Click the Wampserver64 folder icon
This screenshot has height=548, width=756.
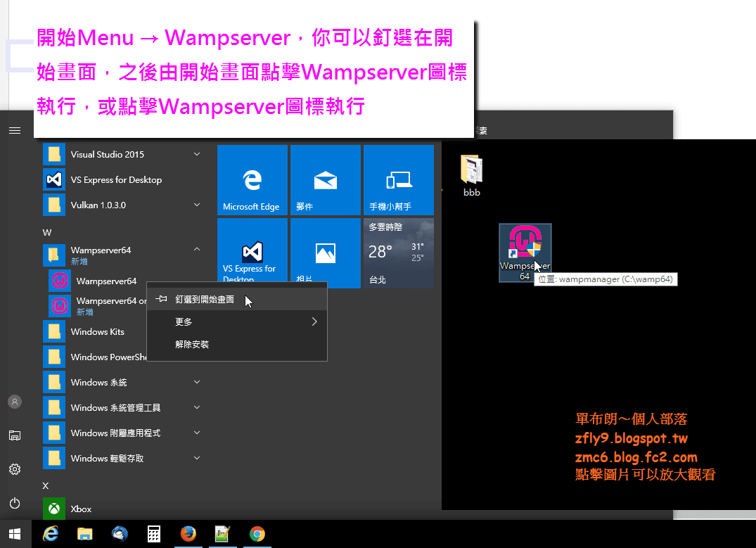pos(54,255)
